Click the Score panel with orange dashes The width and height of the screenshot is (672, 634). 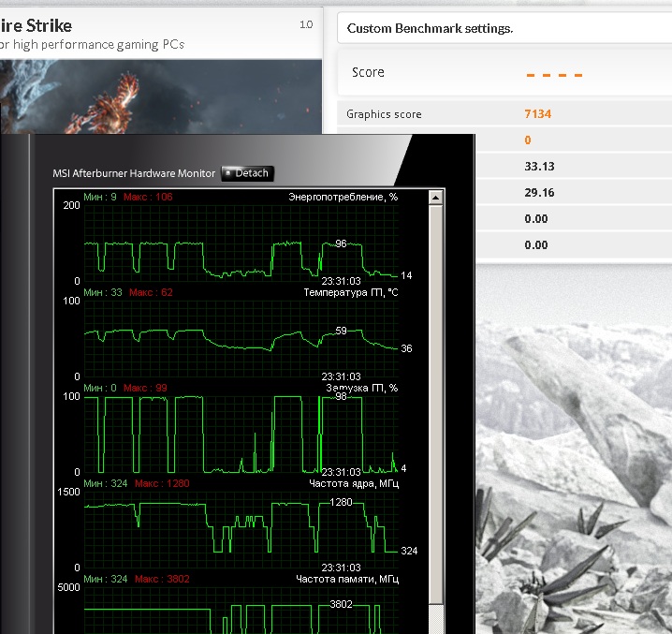point(504,73)
